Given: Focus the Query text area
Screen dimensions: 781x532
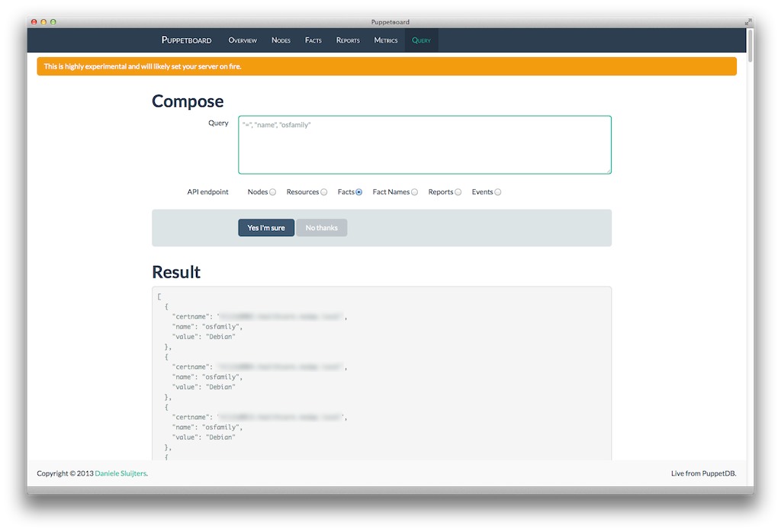Looking at the screenshot, I should 424,145.
